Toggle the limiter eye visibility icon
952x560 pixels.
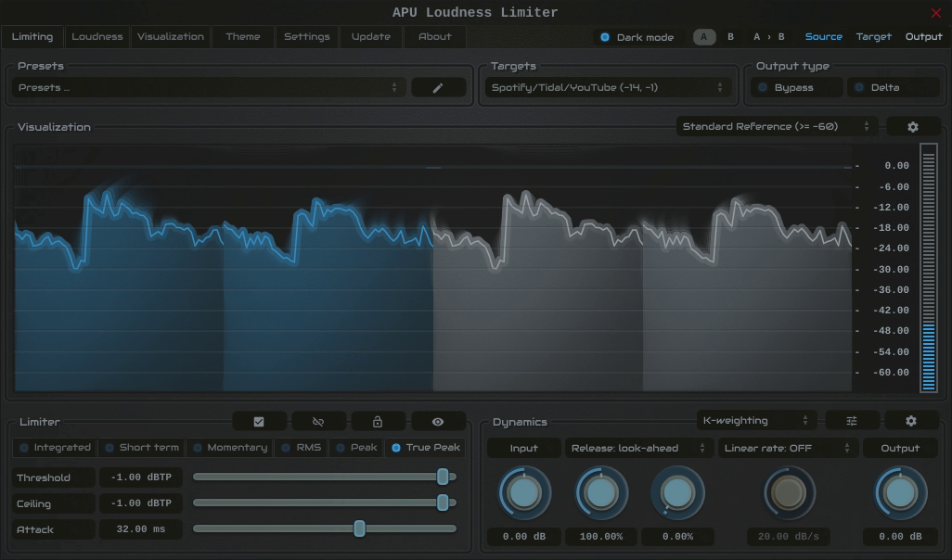438,422
